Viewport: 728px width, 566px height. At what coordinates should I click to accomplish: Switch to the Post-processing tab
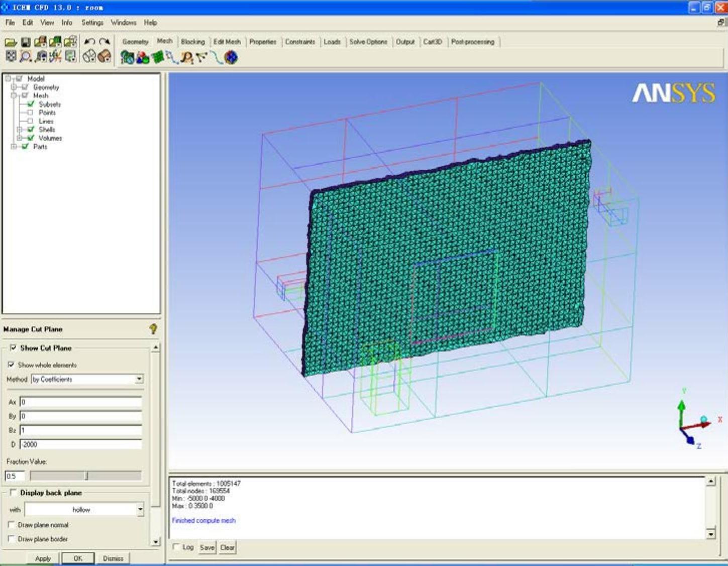[x=473, y=42]
